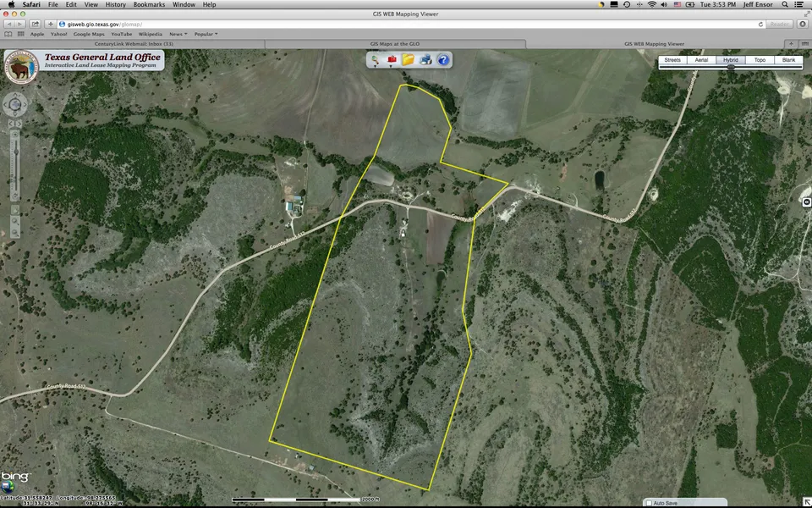Switch basemap to Streets
Image resolution: width=812 pixels, height=508 pixels.
pos(672,60)
